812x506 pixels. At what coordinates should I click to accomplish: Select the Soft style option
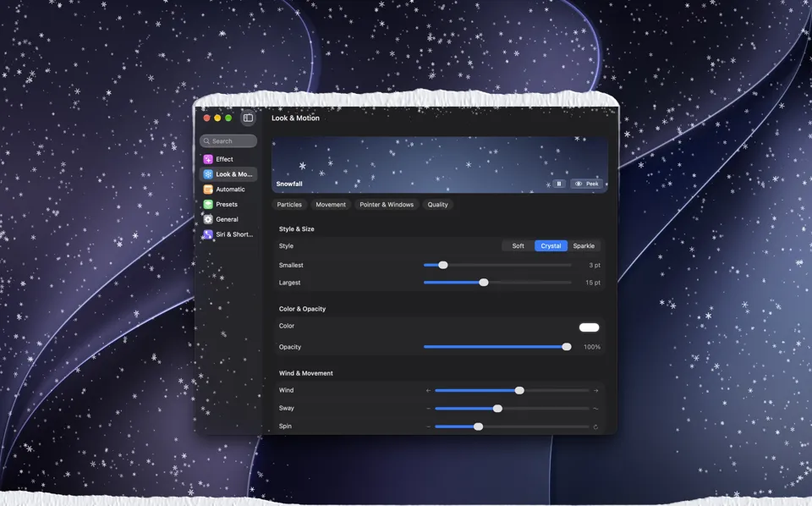[518, 246]
